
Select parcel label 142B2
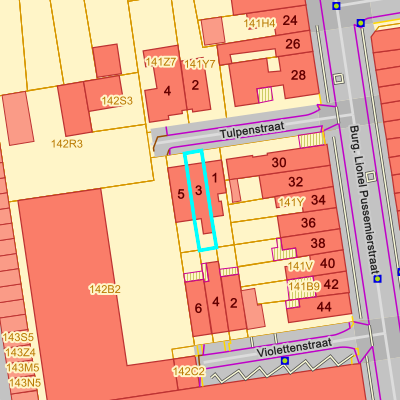[105, 289]
